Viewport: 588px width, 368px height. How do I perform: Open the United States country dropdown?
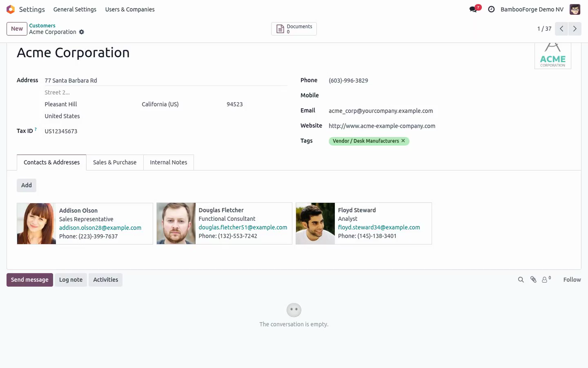166,116
